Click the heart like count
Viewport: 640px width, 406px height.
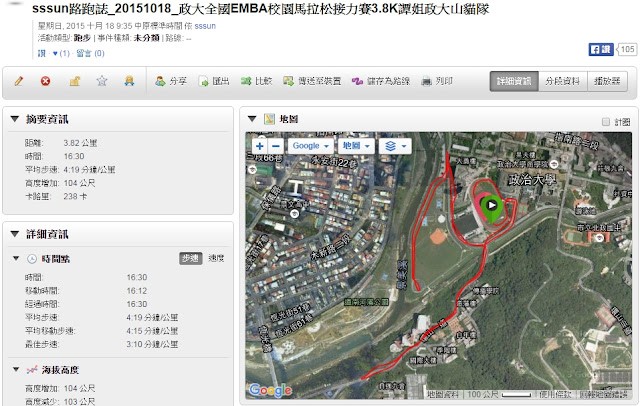[61, 53]
